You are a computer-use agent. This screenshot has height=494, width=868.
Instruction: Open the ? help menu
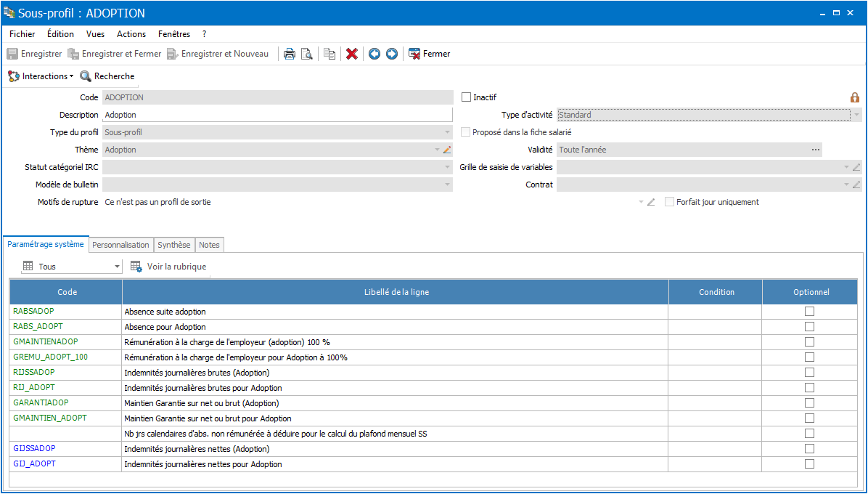coord(204,34)
